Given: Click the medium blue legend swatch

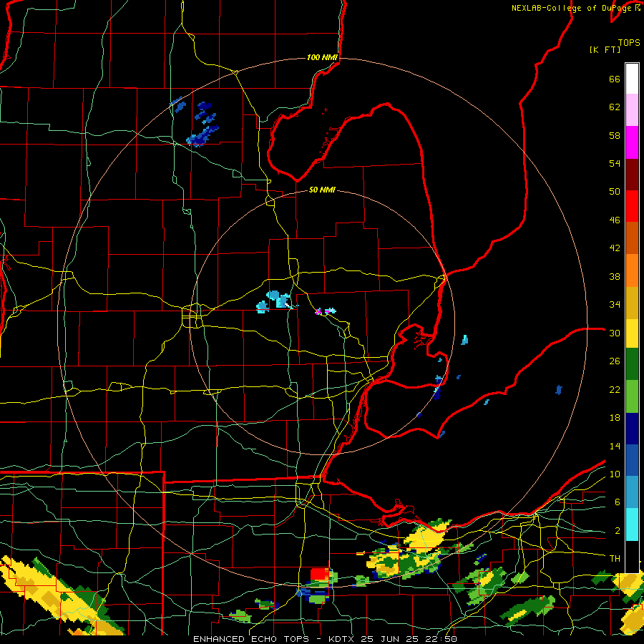Looking at the screenshot, I should pyautogui.click(x=632, y=460).
